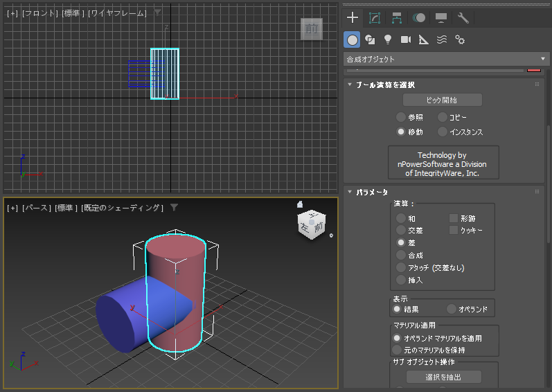This screenshot has height=392, width=552.
Task: Open the 合成オブジェクト dropdown
Action: (445, 59)
